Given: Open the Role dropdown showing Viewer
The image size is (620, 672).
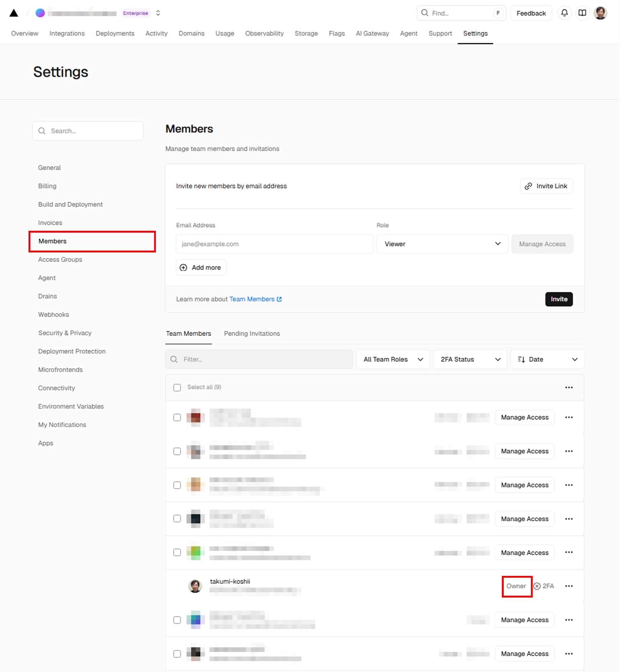Looking at the screenshot, I should tap(442, 244).
